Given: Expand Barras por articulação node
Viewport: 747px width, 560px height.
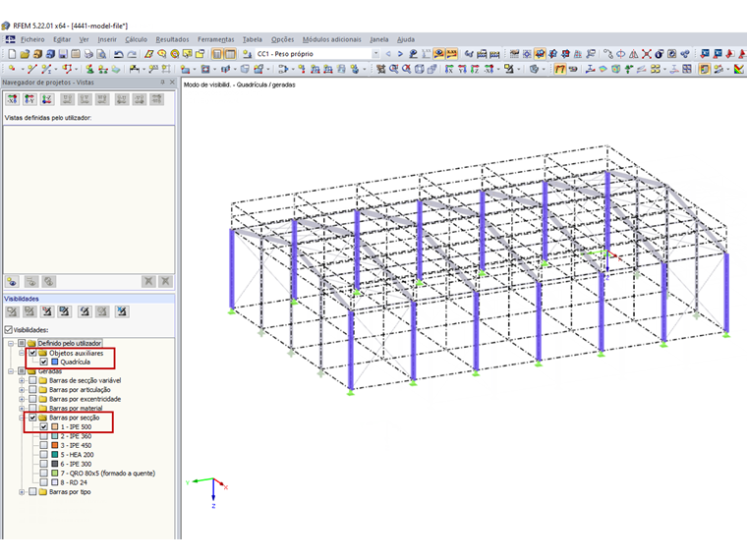Looking at the screenshot, I should tap(22, 389).
